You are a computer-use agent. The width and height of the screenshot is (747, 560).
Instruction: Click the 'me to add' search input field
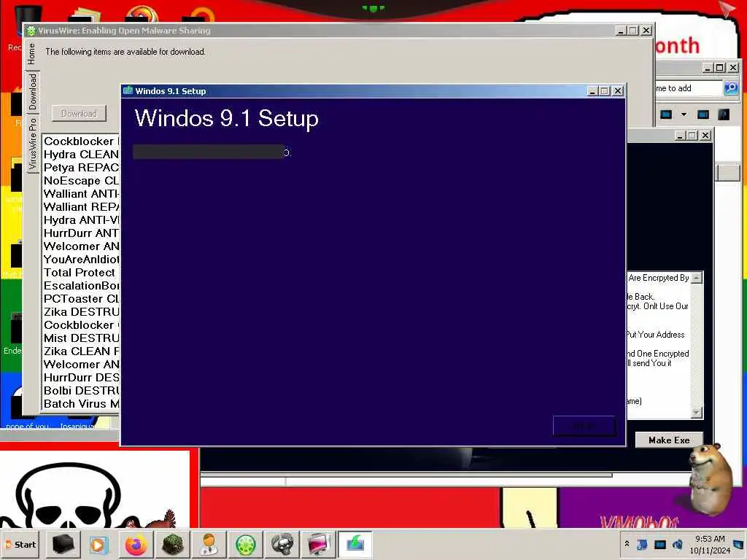689,88
